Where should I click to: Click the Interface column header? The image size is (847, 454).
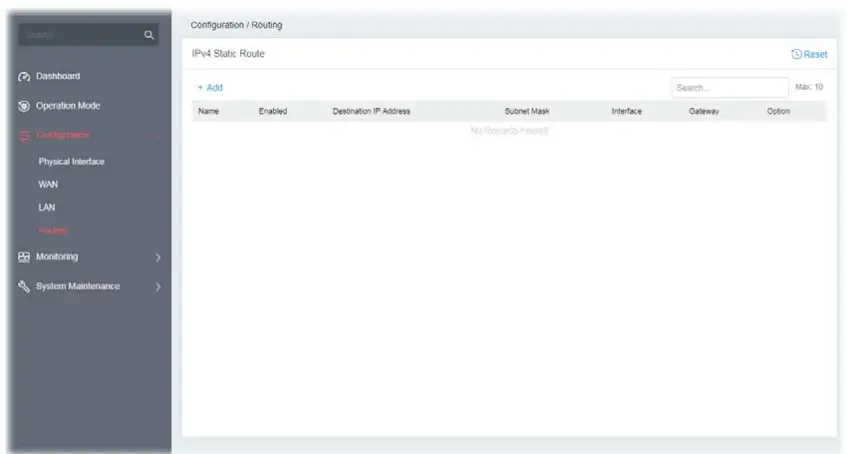tap(627, 111)
